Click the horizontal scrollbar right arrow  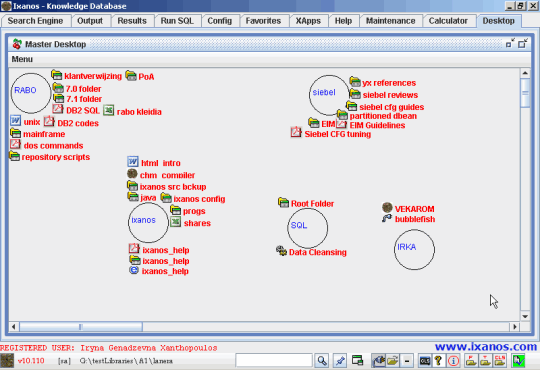point(515,326)
